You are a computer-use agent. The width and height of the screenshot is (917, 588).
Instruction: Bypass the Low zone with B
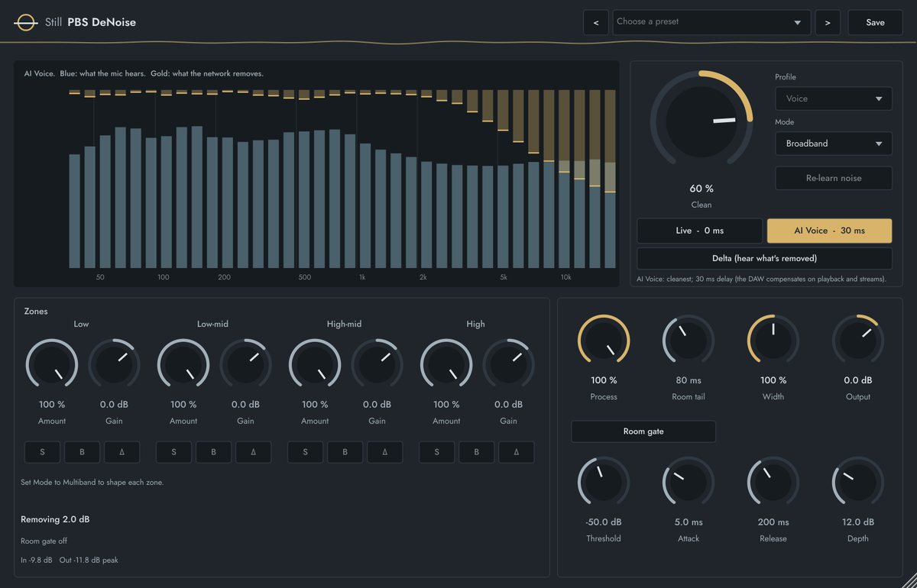coord(82,452)
